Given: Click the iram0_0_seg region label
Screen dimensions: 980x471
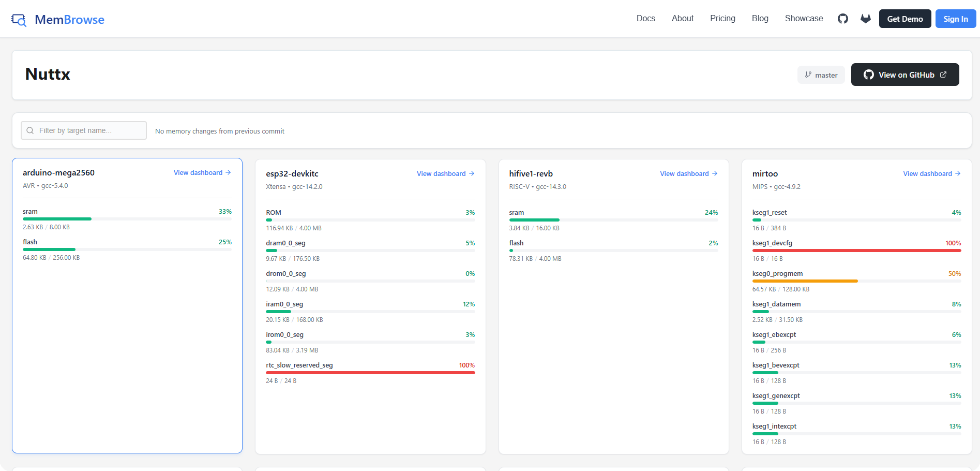Looking at the screenshot, I should click(284, 304).
